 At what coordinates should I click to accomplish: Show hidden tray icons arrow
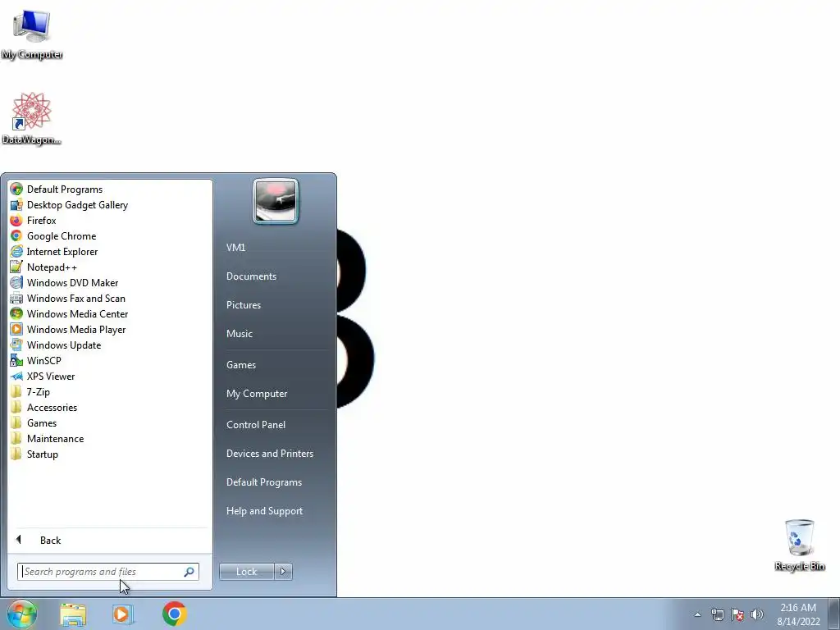point(697,614)
